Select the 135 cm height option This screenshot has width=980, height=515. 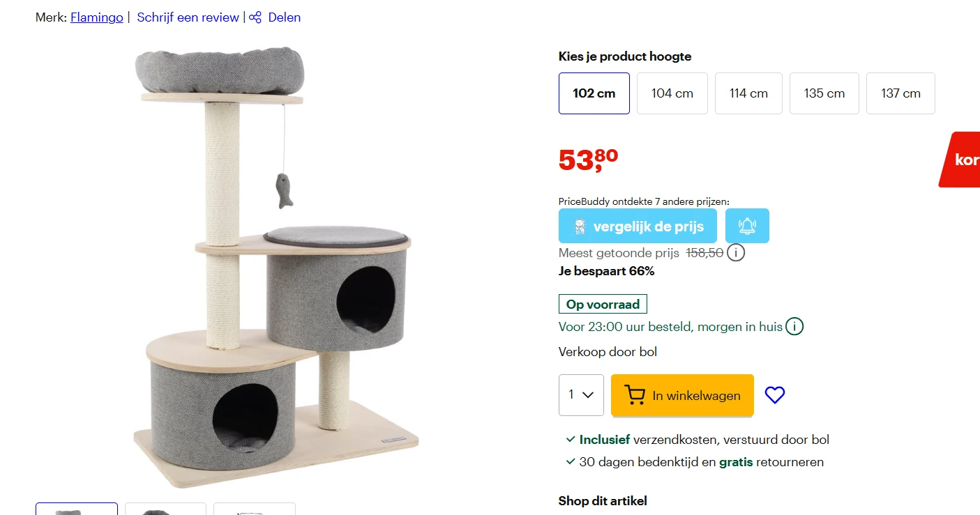click(824, 93)
